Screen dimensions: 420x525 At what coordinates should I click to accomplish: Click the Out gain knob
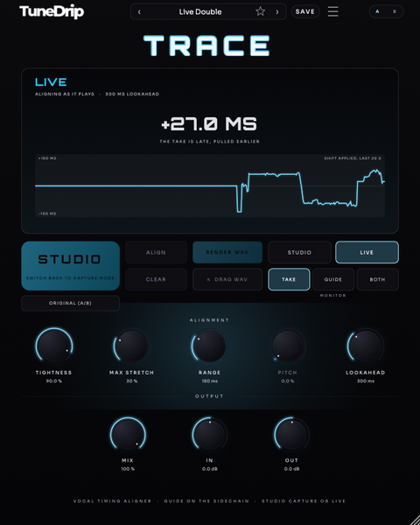pos(291,434)
